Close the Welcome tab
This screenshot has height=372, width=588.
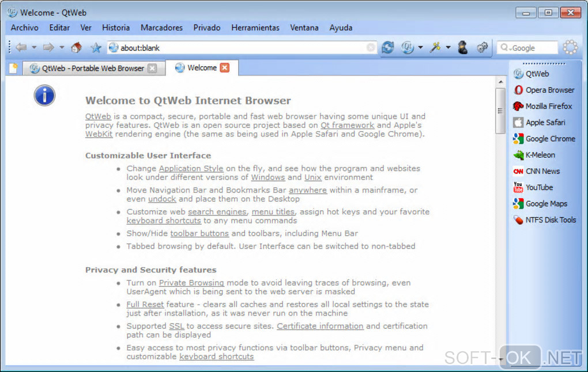(225, 67)
